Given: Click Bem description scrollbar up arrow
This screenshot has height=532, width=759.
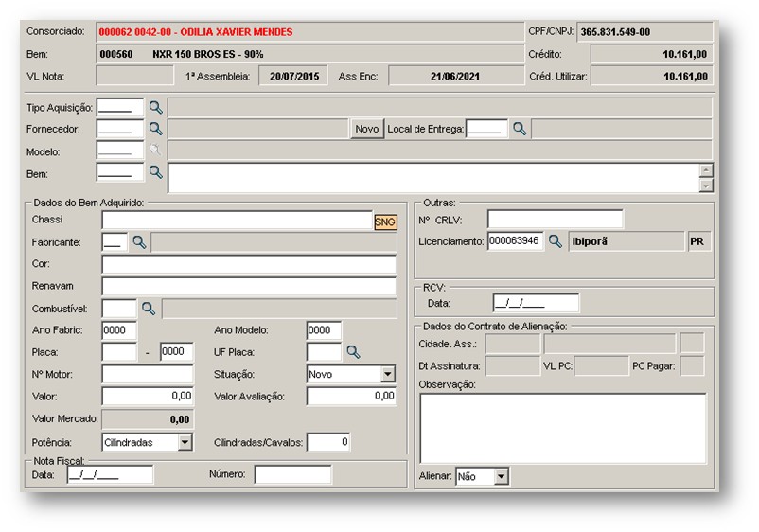Looking at the screenshot, I should tap(706, 170).
